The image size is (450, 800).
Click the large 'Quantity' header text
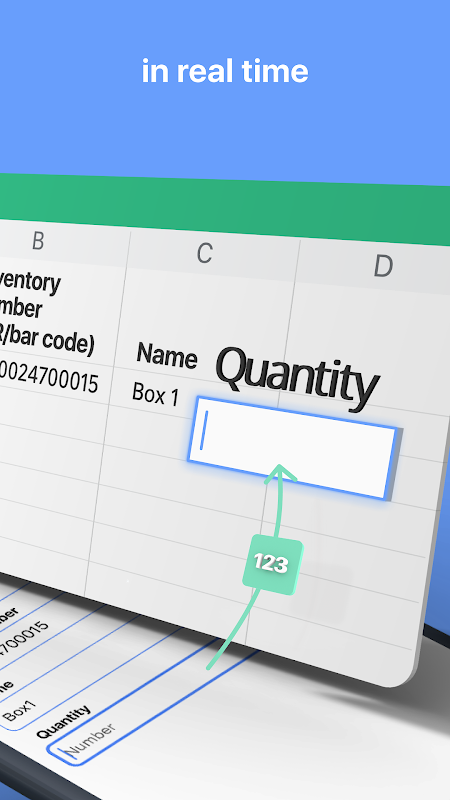(x=297, y=378)
